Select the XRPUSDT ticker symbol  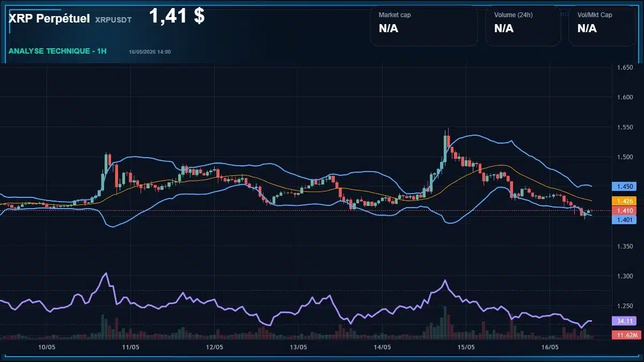click(113, 19)
